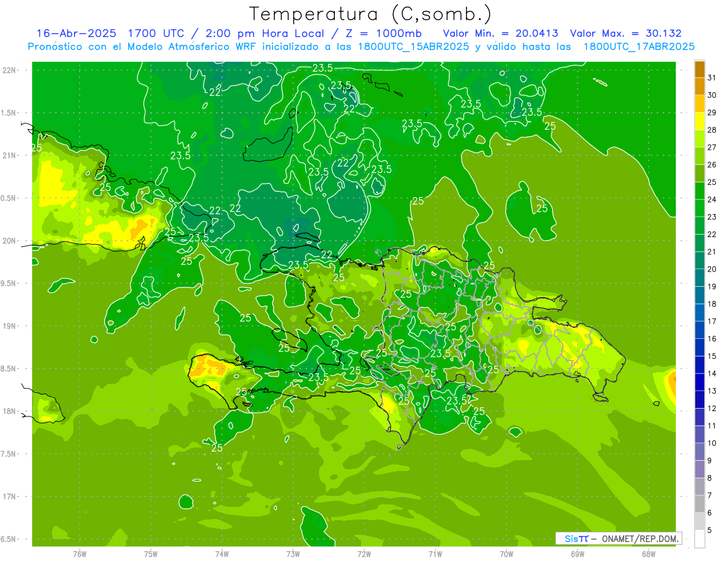
Task: Click the blue legend swatch between 17 and 18
Action: [699, 313]
